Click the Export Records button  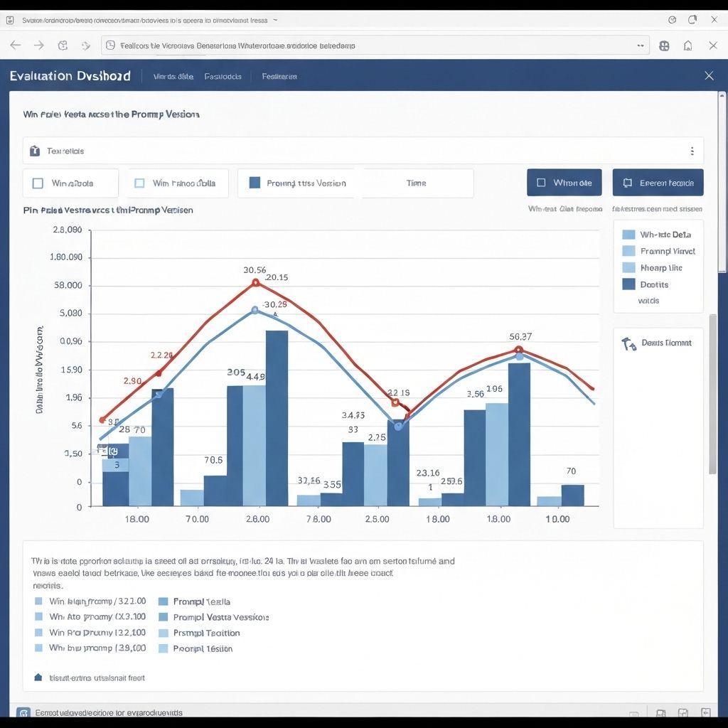(x=658, y=182)
